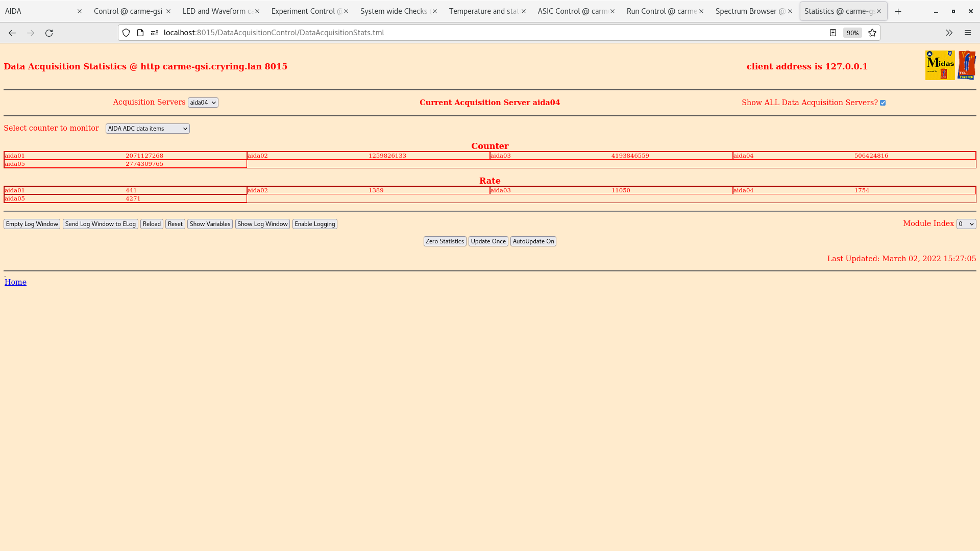Open the Firefox hamburger menu
The width and height of the screenshot is (980, 551).
pos(968,33)
